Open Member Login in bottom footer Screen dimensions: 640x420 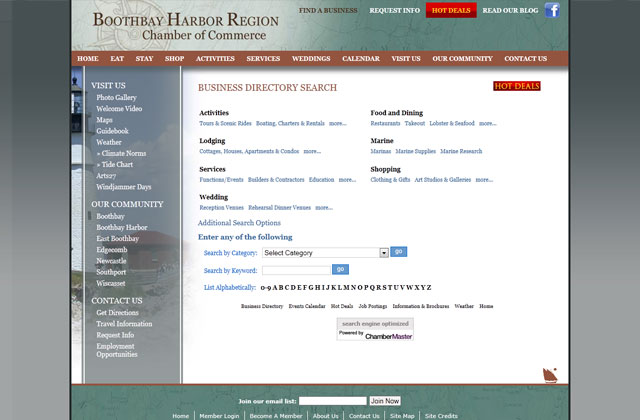click(219, 416)
